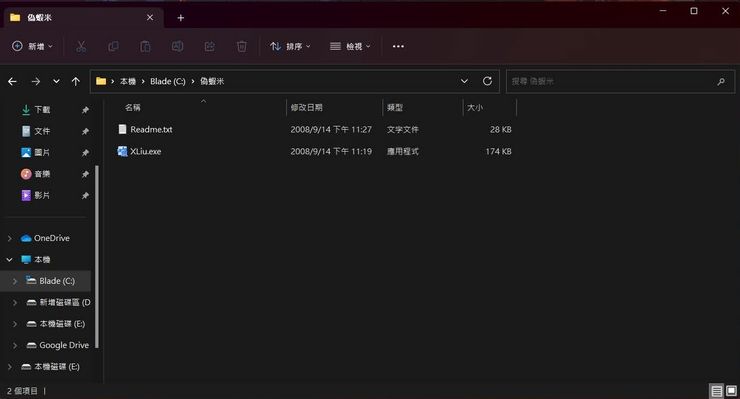This screenshot has height=399, width=740.
Task: Expand the address bar history dropdown
Action: coord(464,81)
